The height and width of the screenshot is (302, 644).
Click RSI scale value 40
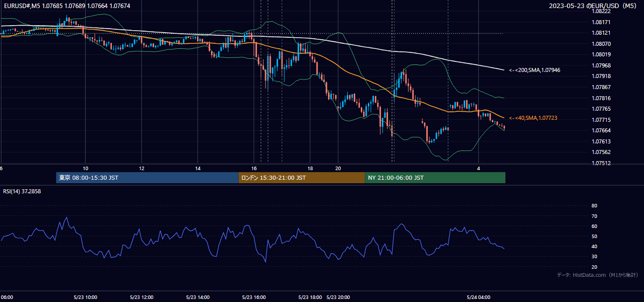click(x=594, y=247)
